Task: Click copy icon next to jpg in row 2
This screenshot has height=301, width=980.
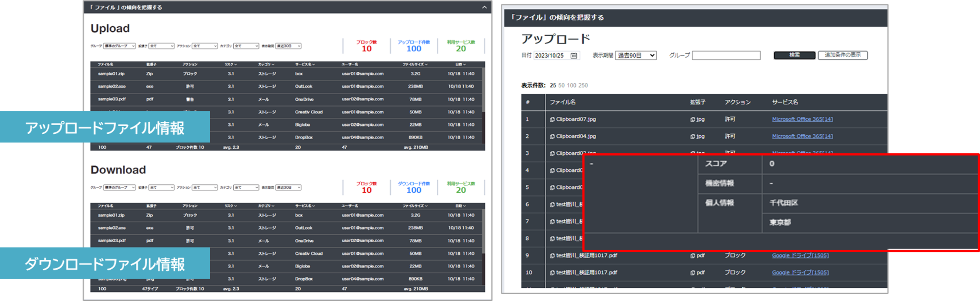Action: 693,136
